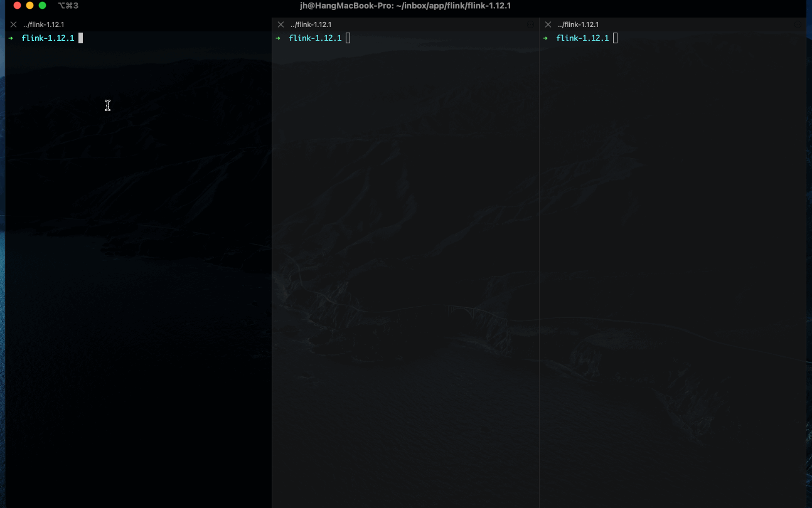Close the rightmost pane's tab
Image resolution: width=812 pixels, height=508 pixels.
click(547, 24)
